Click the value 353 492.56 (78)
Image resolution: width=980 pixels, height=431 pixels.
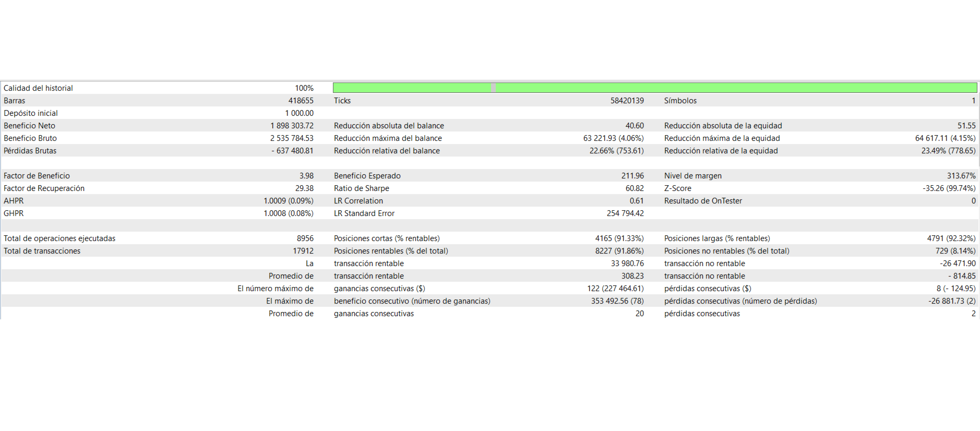617,301
